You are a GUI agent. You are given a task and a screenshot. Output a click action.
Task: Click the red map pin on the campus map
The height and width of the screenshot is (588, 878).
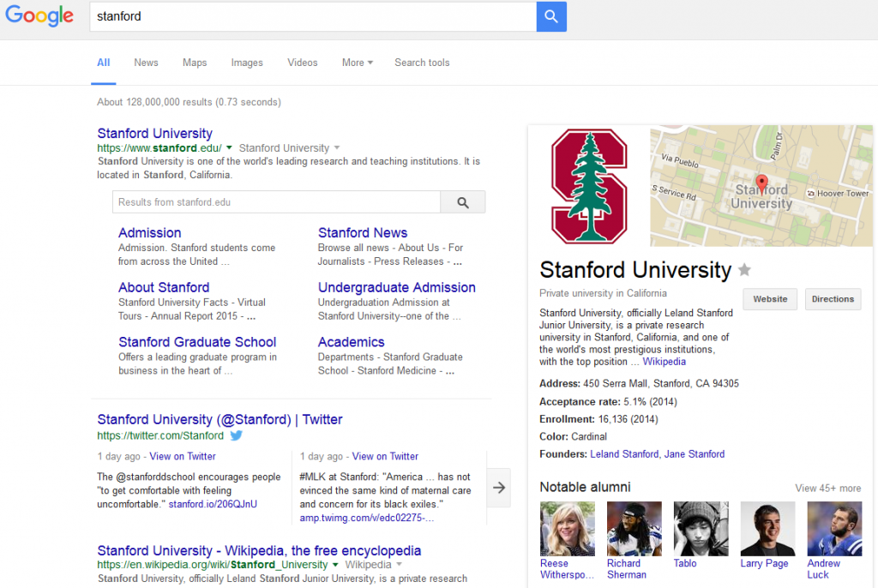[761, 183]
